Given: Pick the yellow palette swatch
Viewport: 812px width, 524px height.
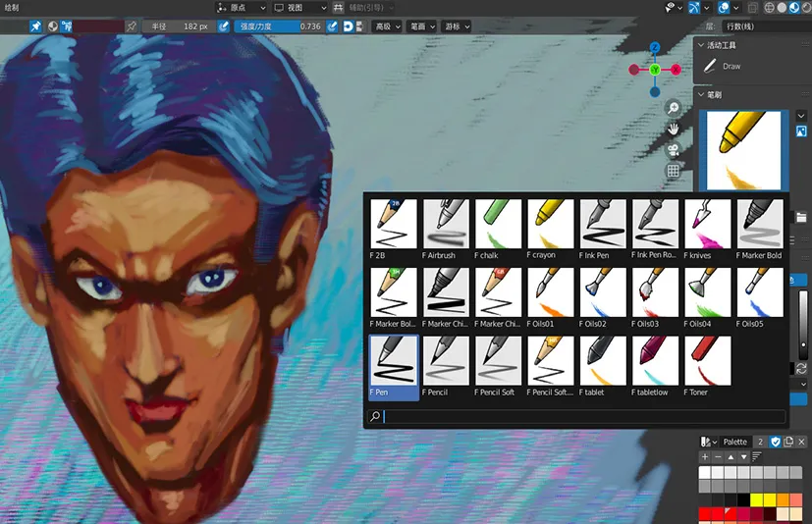Looking at the screenshot, I should 757,499.
